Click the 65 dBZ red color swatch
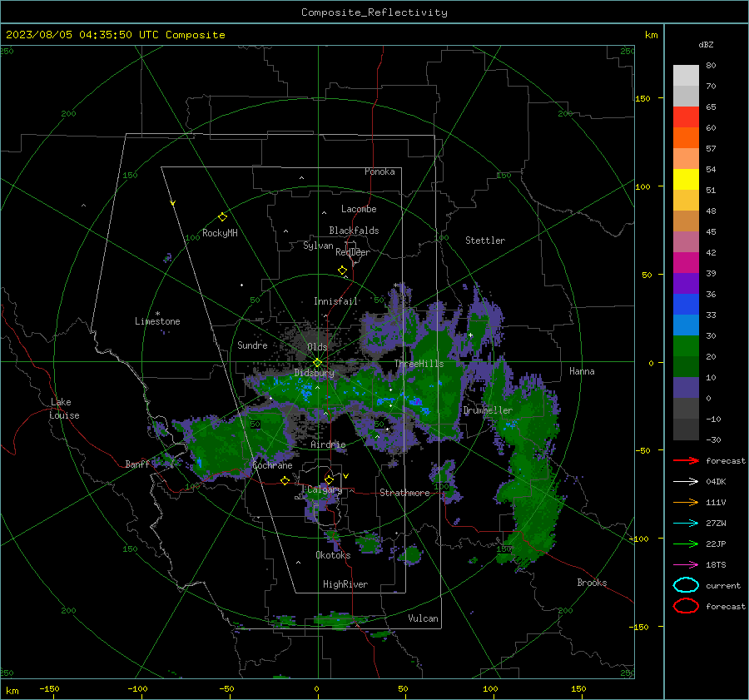Screen dimensions: 749x700 [x=686, y=117]
